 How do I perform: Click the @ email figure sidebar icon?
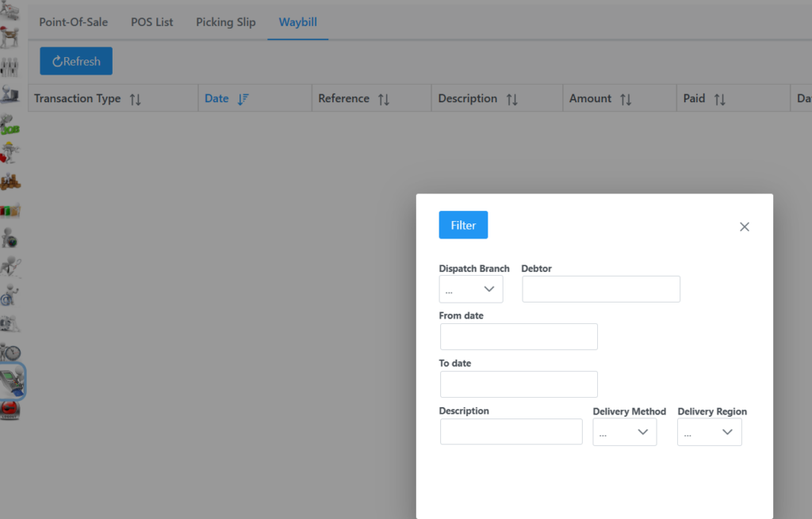[10, 295]
